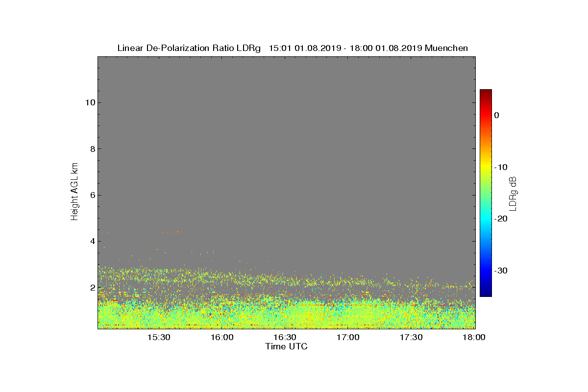Click the '16:00' time tick label
Viewport: 588px width, 392px height.
[x=222, y=338]
